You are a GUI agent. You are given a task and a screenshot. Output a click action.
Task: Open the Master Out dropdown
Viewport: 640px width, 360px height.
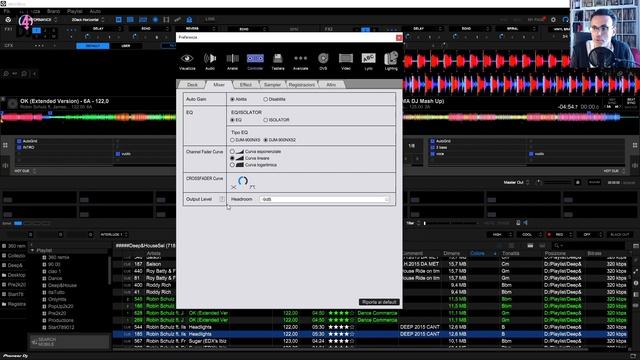coord(516,182)
